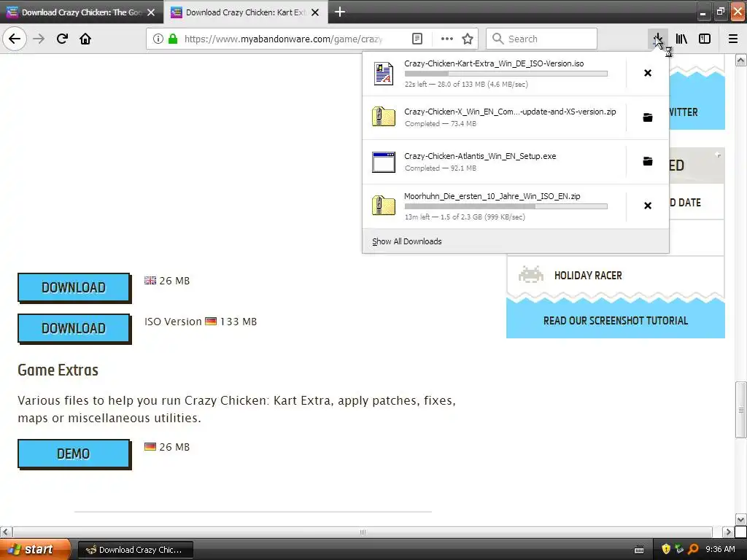Click the horizontal scrollbar right arrow
The image size is (747, 560).
tap(728, 532)
